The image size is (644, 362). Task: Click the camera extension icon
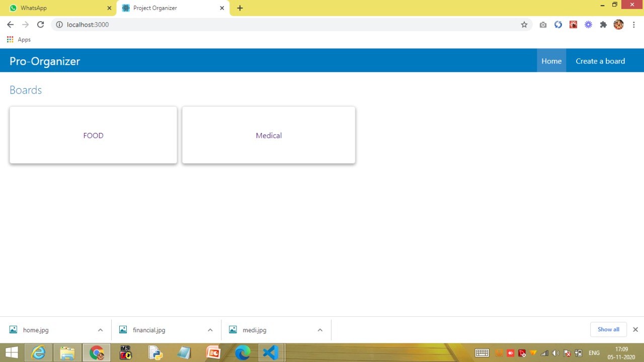click(x=543, y=25)
